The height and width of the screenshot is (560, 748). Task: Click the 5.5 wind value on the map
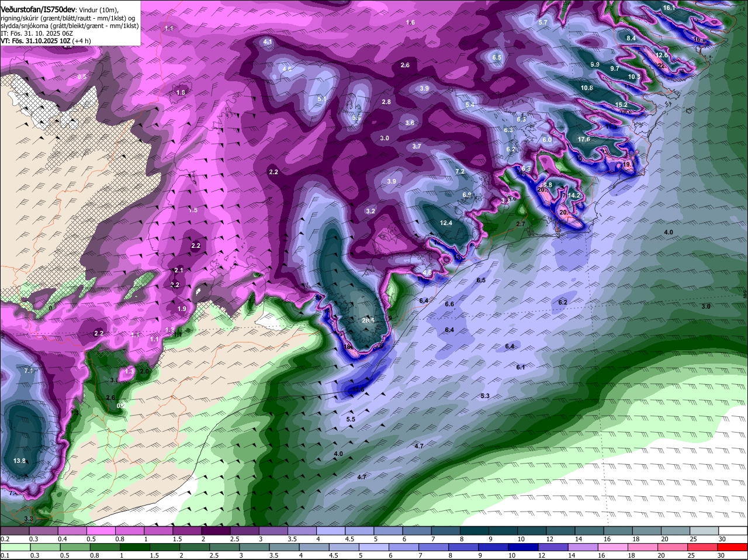click(351, 419)
